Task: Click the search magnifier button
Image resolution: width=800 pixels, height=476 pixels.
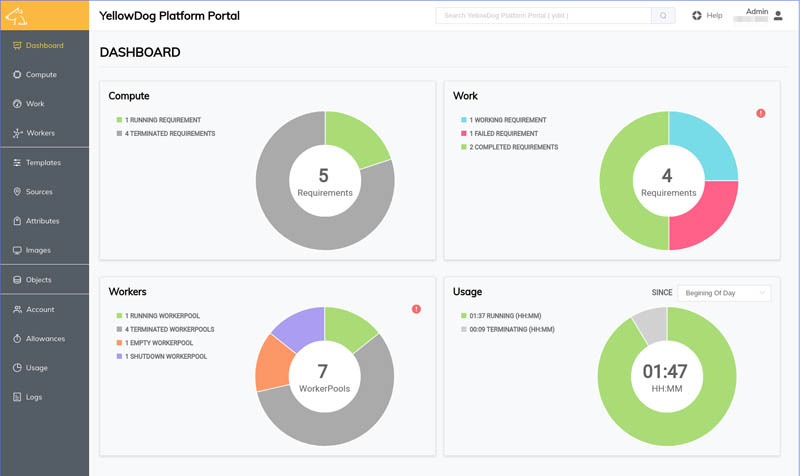Action: [x=663, y=15]
